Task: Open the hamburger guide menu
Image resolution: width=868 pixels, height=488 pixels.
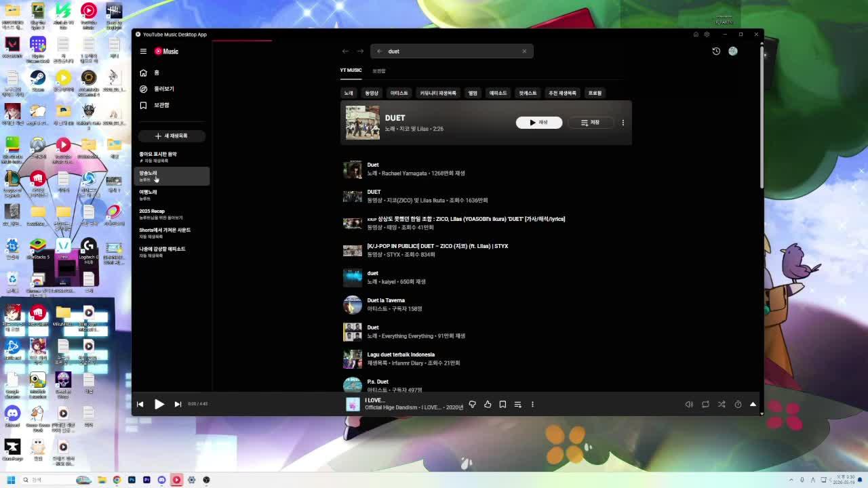Action: tap(143, 52)
